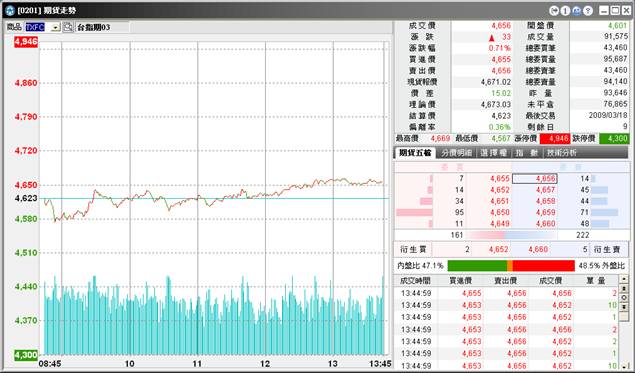Click the blue circular icon in title bar

click(577, 11)
